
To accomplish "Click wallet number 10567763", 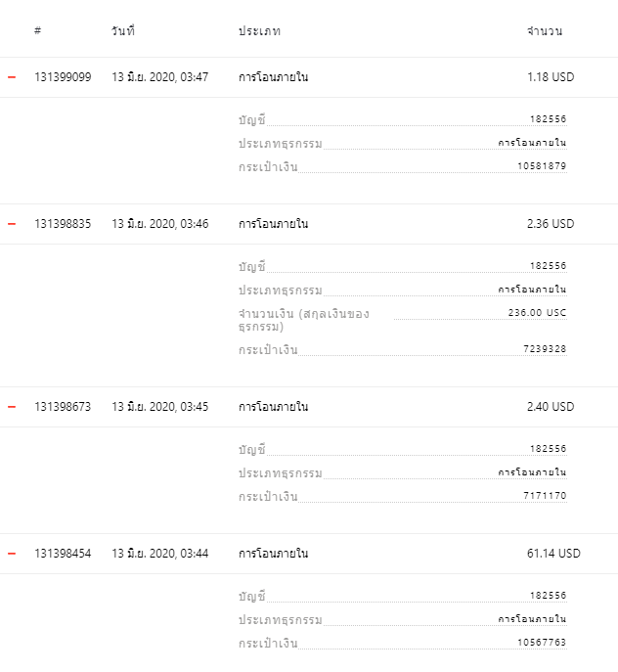I will [x=542, y=642].
